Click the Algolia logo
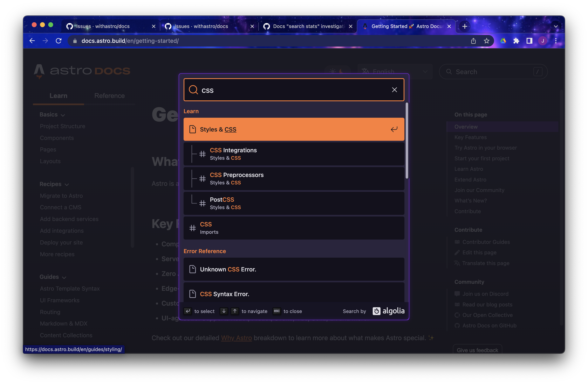Image resolution: width=588 pixels, height=384 pixels. point(388,311)
